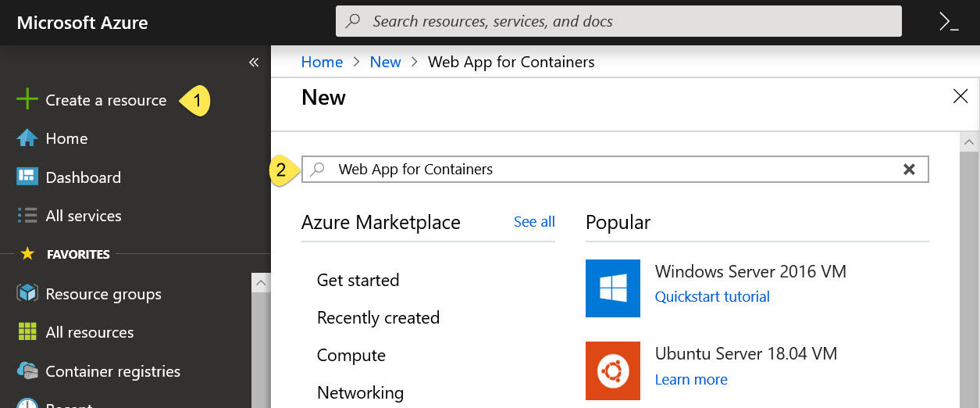Open Learn more link for Ubuntu
980x408 pixels.
tap(691, 379)
